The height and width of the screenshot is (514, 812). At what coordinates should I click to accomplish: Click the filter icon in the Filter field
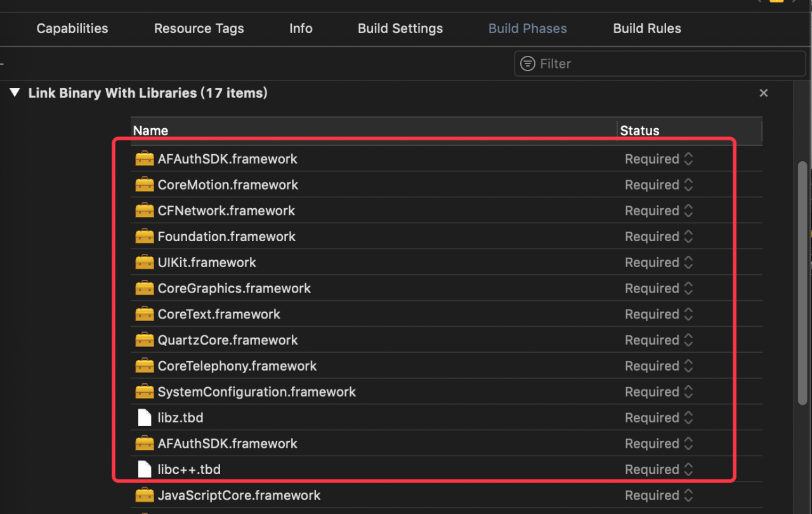527,63
